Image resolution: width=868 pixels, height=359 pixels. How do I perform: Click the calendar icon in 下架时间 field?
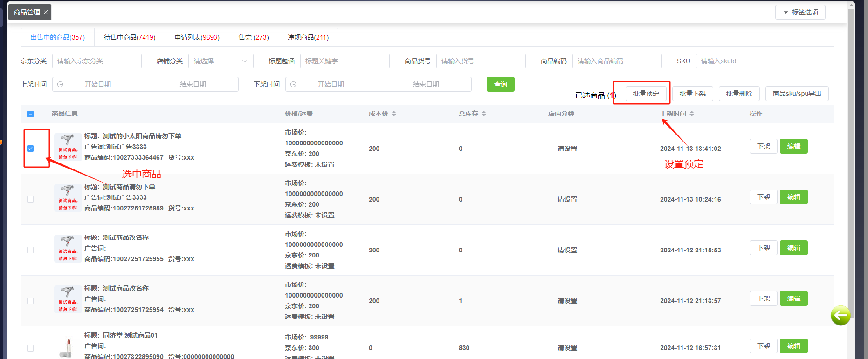[293, 84]
